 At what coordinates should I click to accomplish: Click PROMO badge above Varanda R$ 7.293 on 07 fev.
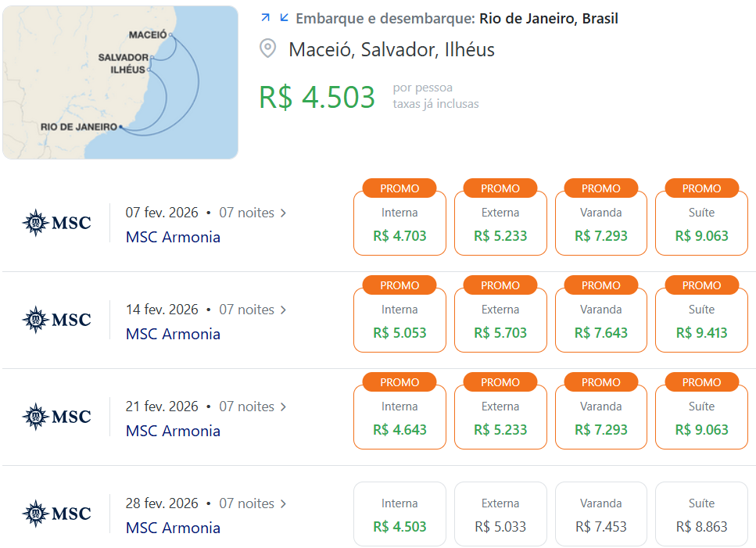pos(600,188)
